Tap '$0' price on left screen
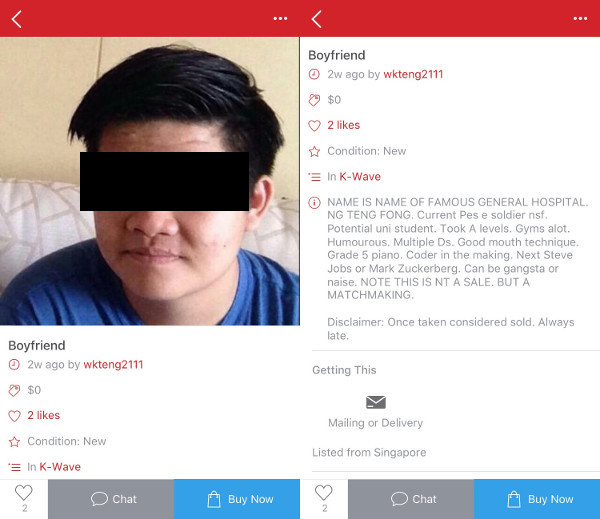The width and height of the screenshot is (600, 519). click(x=34, y=390)
